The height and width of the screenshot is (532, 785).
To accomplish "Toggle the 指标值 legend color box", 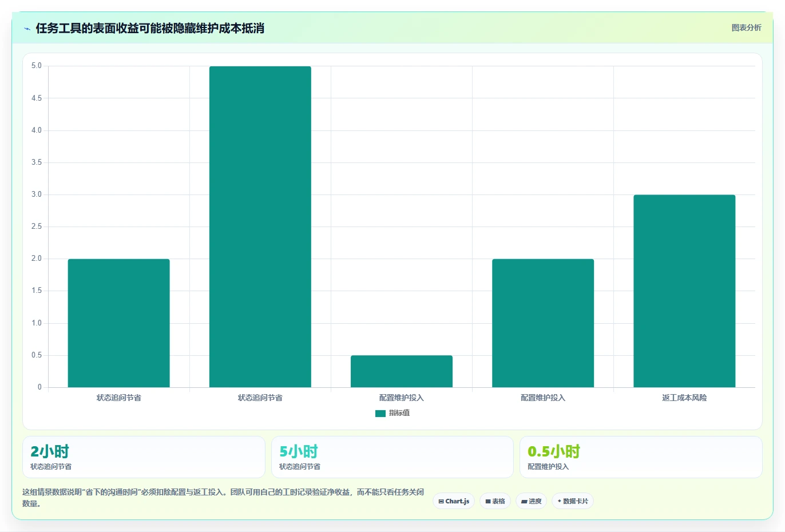I will pyautogui.click(x=380, y=414).
